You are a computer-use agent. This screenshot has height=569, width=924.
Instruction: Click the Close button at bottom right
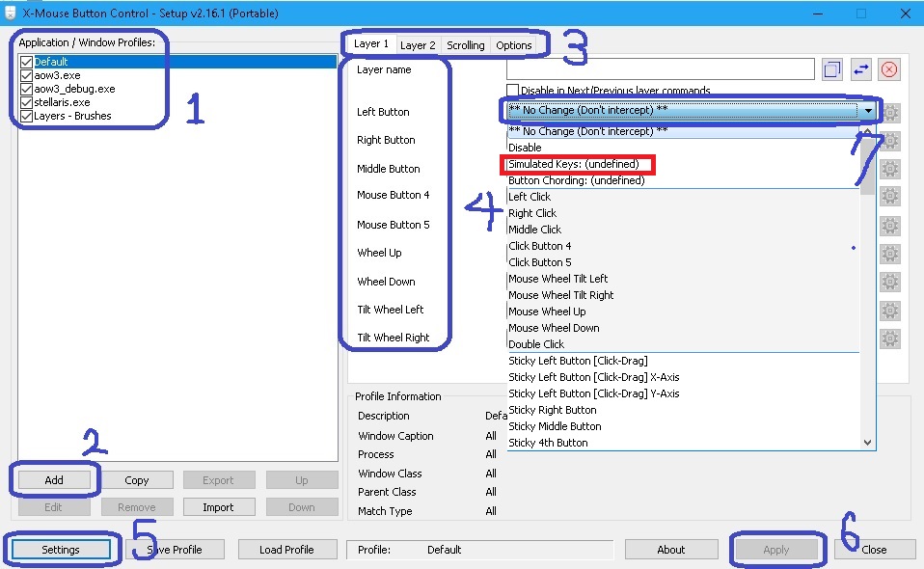(874, 550)
